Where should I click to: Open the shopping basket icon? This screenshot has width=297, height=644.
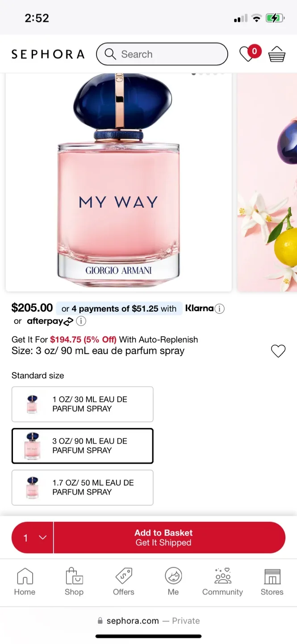coord(276,55)
